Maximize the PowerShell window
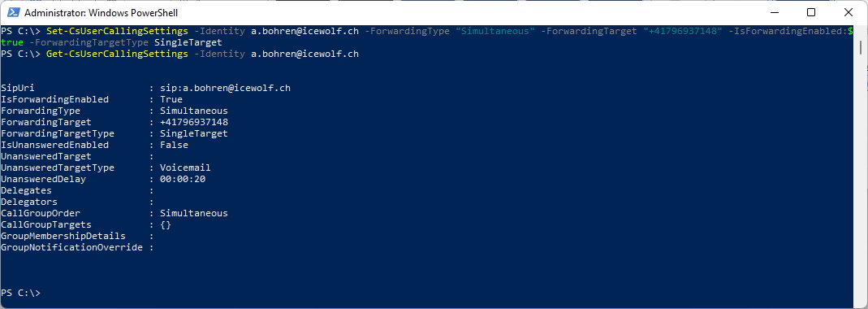 pyautogui.click(x=811, y=12)
